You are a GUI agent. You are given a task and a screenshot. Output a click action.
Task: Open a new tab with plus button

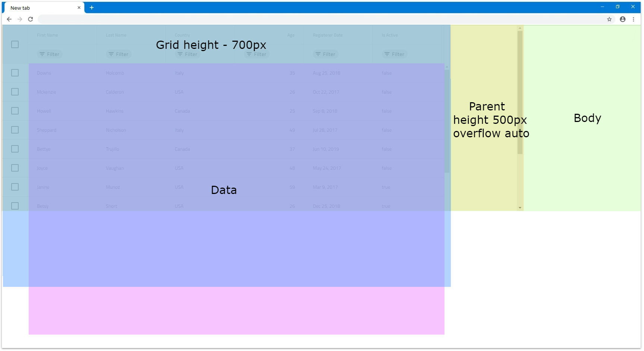pos(92,7)
